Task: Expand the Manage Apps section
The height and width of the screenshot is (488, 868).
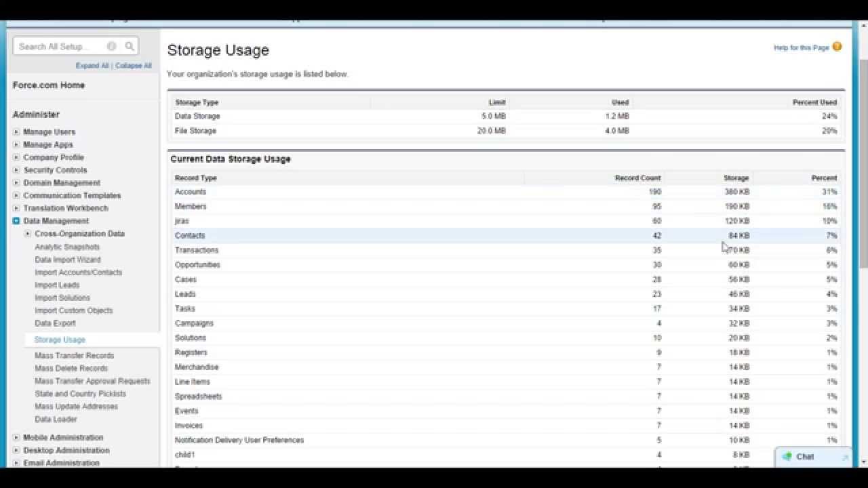Action: [16, 145]
